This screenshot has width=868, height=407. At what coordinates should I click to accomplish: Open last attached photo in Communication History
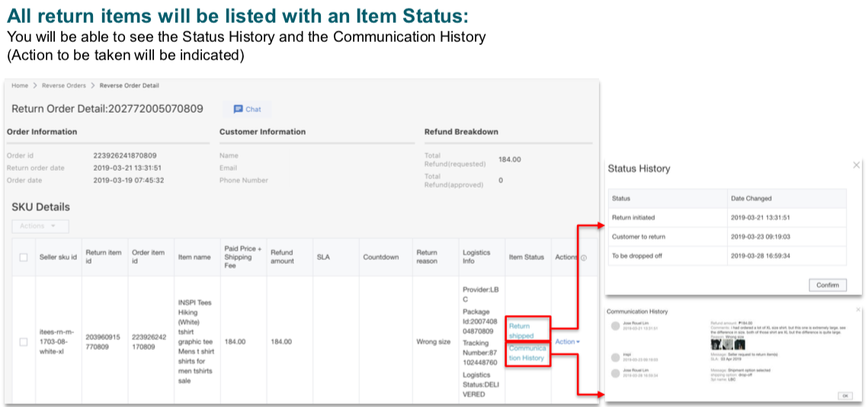(738, 344)
